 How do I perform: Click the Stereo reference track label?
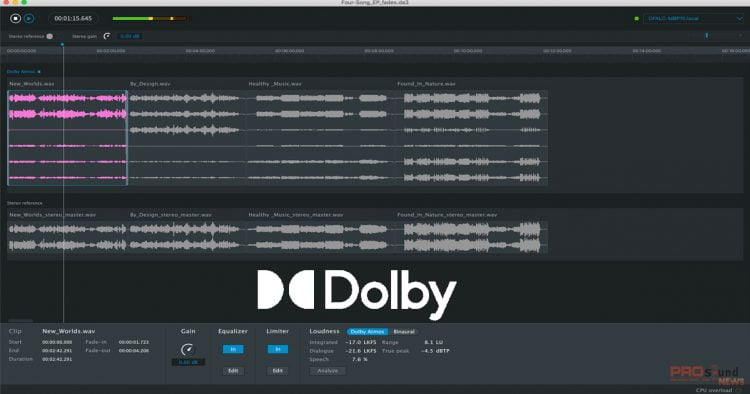[x=24, y=203]
